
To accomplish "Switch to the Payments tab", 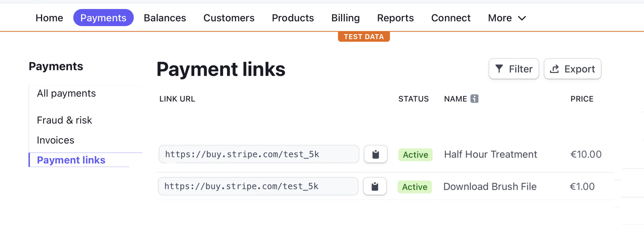I will coord(103,18).
